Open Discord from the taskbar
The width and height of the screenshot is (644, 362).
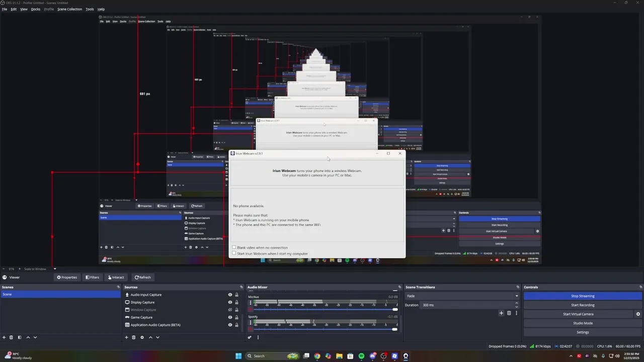[x=372, y=356]
